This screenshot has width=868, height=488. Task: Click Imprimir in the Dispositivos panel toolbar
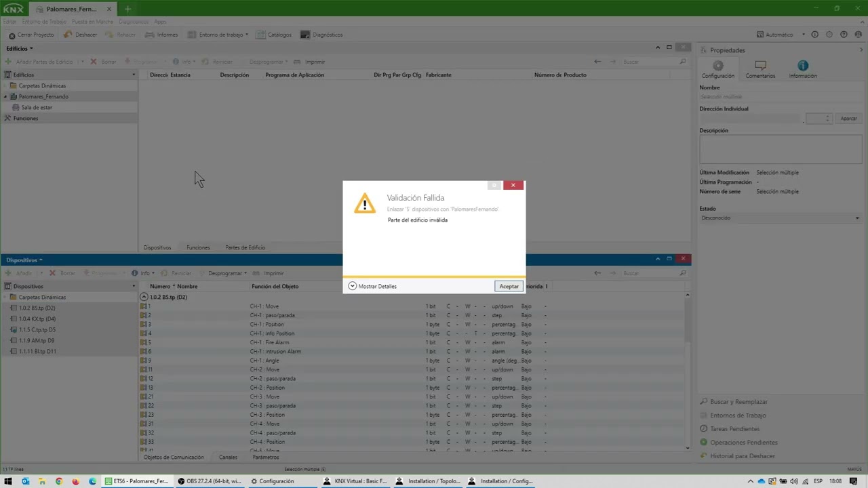[x=269, y=273]
